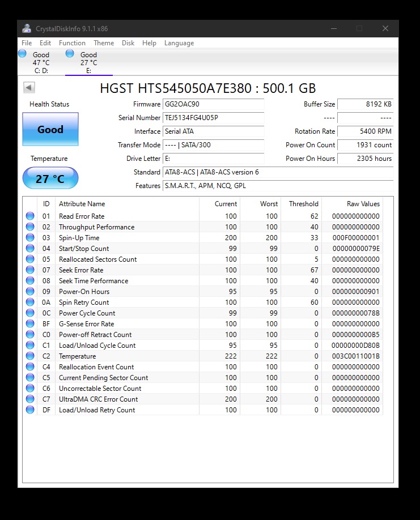The width and height of the screenshot is (420, 520).
Task: Click the Attribute Name column header
Action: click(127, 203)
